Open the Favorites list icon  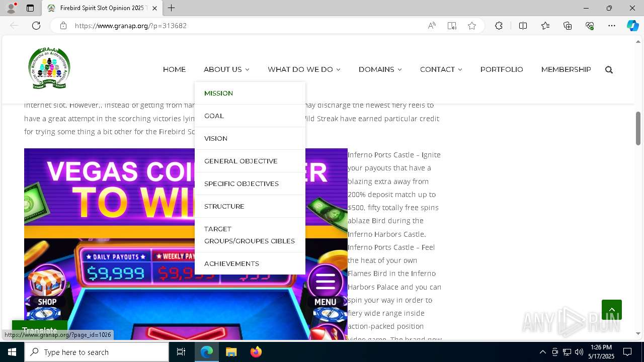pyautogui.click(x=545, y=26)
